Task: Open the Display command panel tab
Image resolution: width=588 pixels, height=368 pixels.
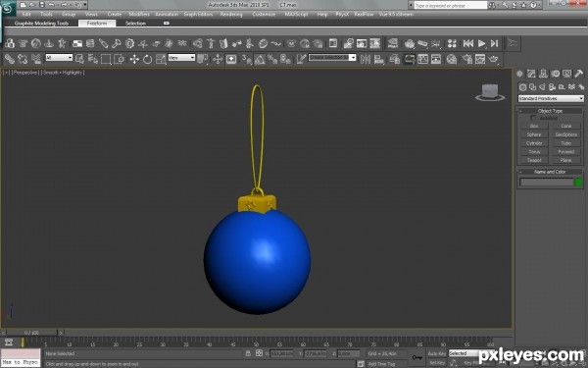Action: [x=567, y=74]
